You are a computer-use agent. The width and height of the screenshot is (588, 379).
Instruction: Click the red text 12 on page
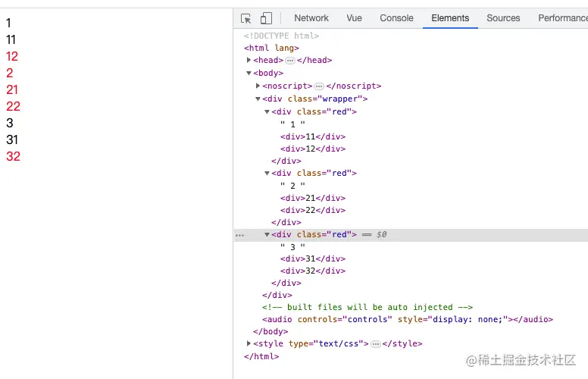[x=12, y=56]
